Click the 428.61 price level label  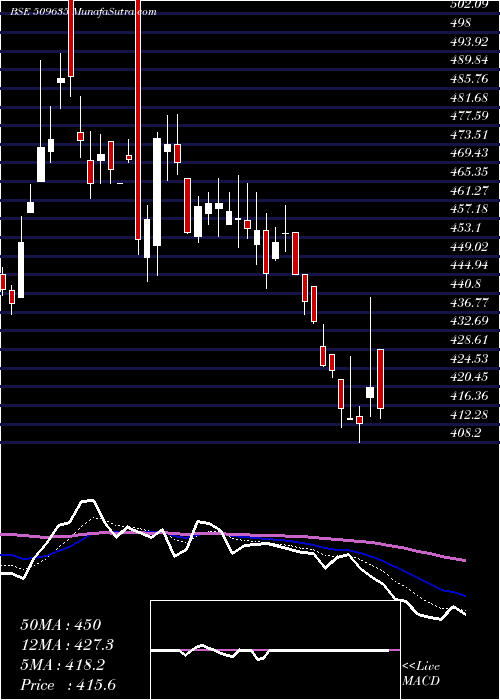[469, 339]
